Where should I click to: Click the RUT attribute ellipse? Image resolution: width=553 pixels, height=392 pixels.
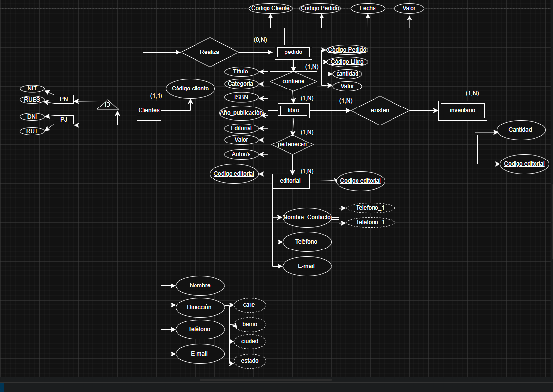pyautogui.click(x=32, y=131)
